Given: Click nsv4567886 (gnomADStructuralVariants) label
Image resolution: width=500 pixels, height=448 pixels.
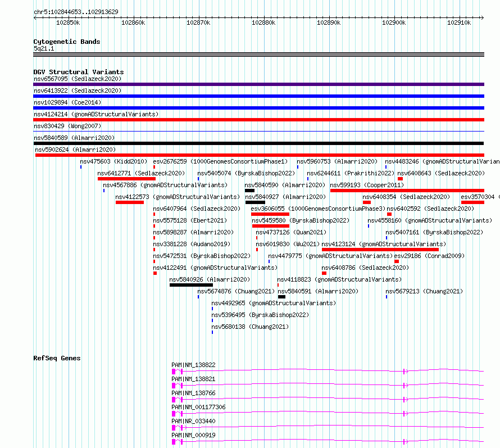Looking at the screenshot, I should (165, 185).
